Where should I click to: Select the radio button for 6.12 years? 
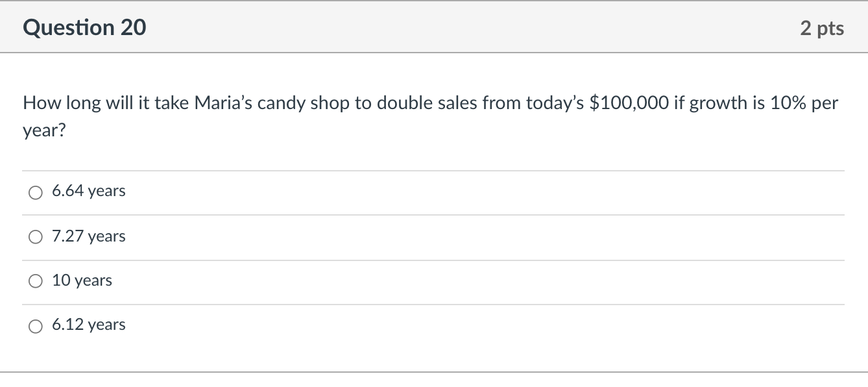36,325
